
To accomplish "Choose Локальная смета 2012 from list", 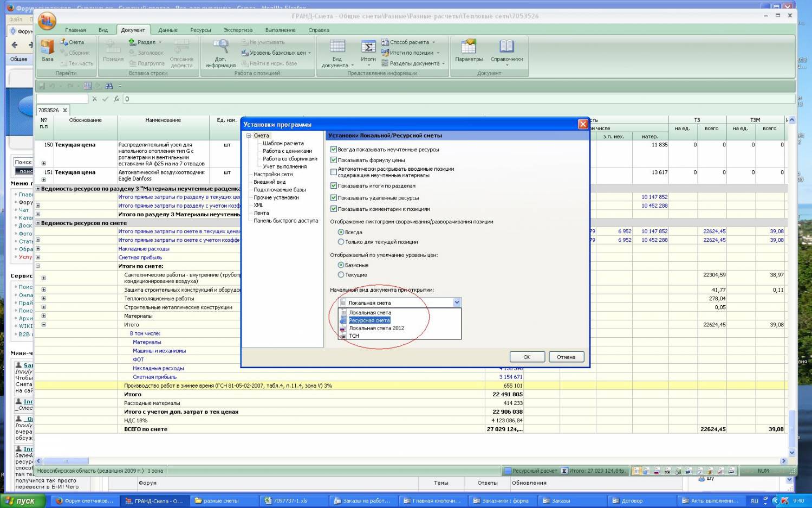I will coord(376,328).
